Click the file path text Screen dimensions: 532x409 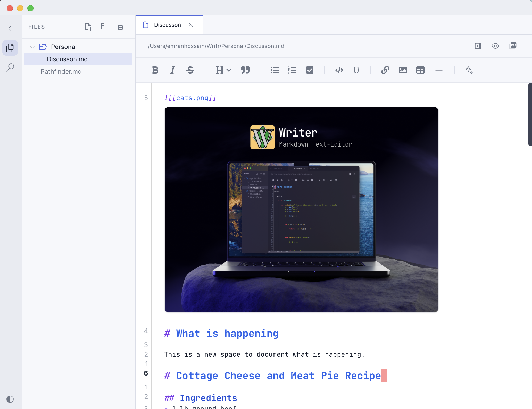216,46
